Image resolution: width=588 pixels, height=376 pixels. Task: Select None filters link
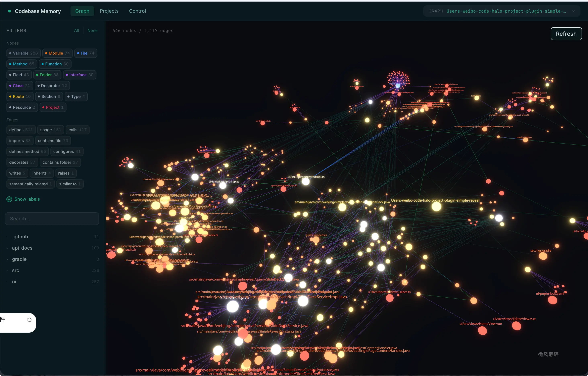click(92, 30)
